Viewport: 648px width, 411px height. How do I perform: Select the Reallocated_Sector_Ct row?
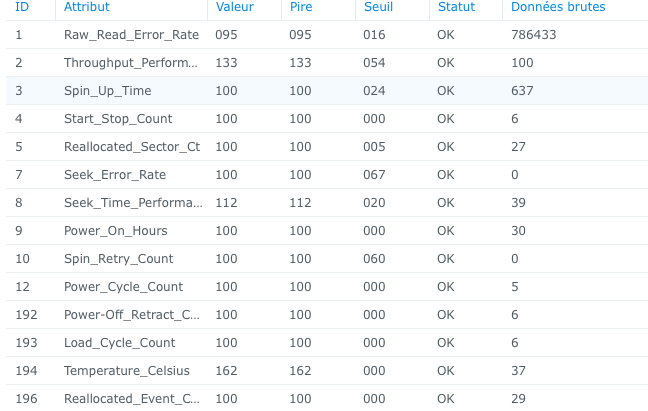327,147
